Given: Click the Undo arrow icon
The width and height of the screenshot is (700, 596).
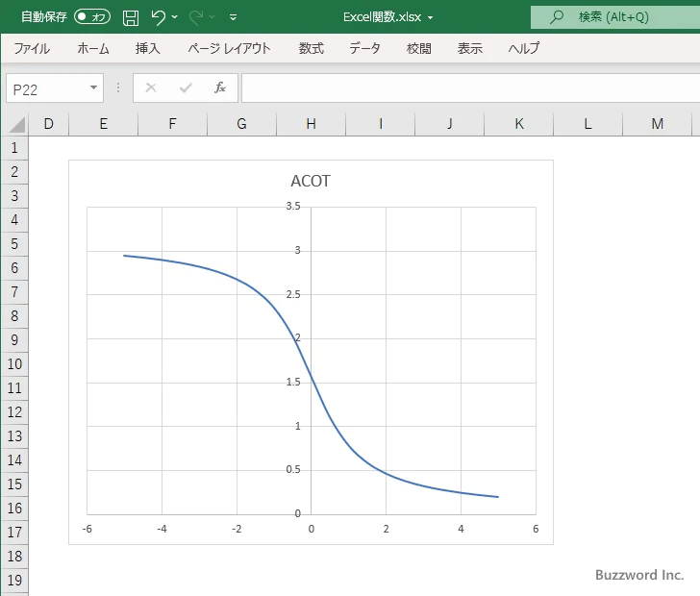Looking at the screenshot, I should click(159, 17).
